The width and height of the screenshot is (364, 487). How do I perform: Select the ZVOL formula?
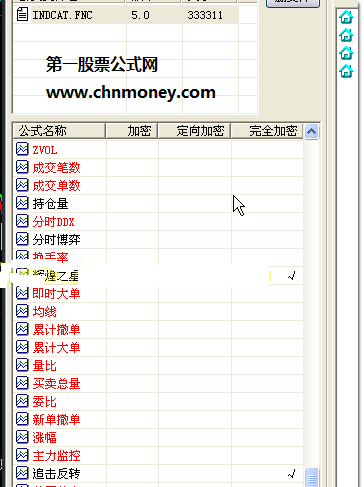[45, 150]
